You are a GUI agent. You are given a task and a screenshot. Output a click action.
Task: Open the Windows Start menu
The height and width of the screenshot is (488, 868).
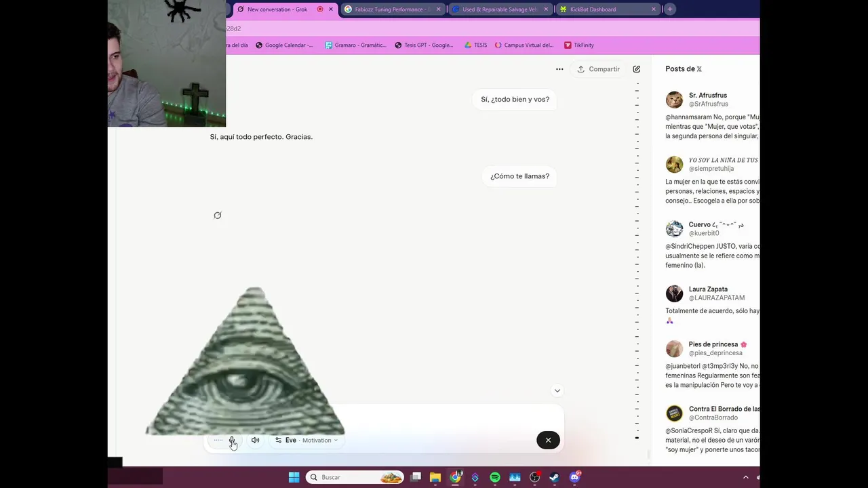[294, 477]
